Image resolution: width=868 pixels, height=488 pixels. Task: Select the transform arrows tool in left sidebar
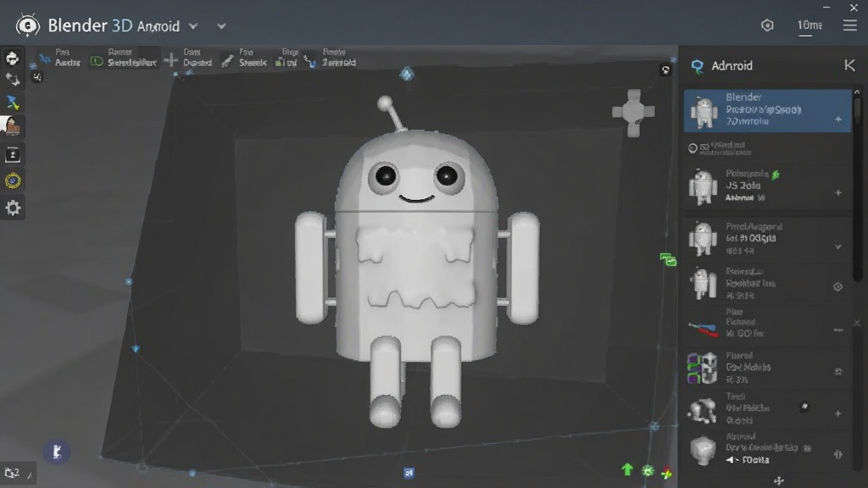(x=12, y=80)
